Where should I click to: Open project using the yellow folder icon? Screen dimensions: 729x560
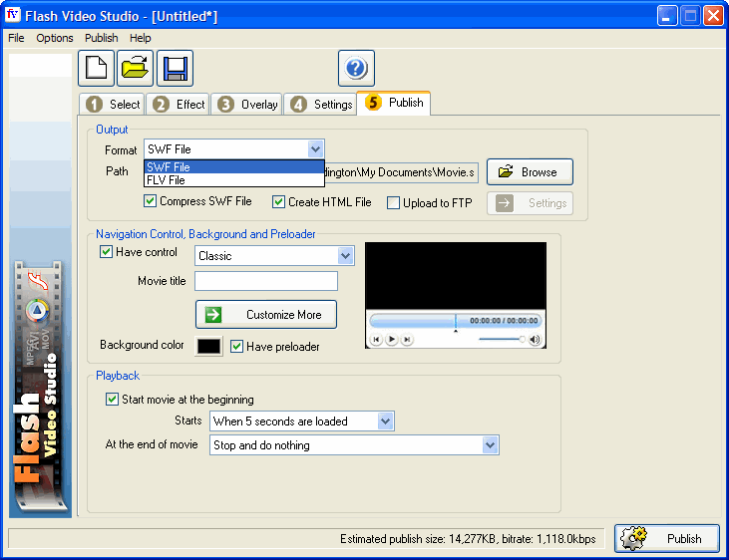(x=135, y=69)
